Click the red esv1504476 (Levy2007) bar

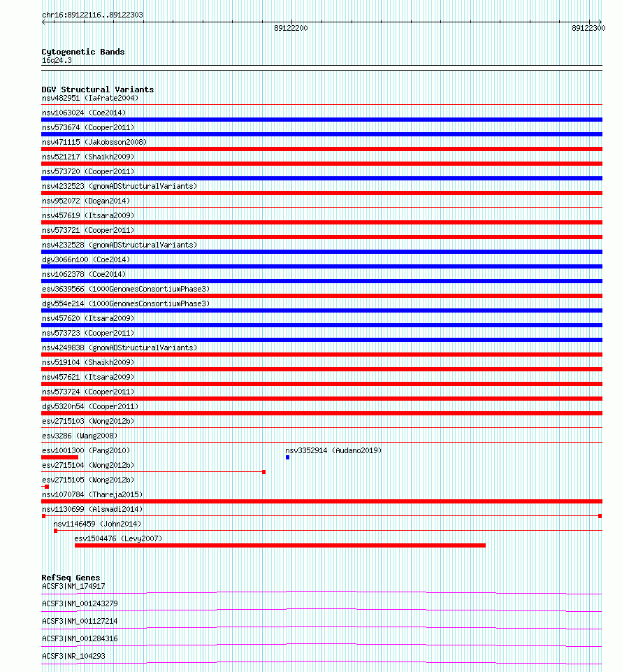[280, 545]
